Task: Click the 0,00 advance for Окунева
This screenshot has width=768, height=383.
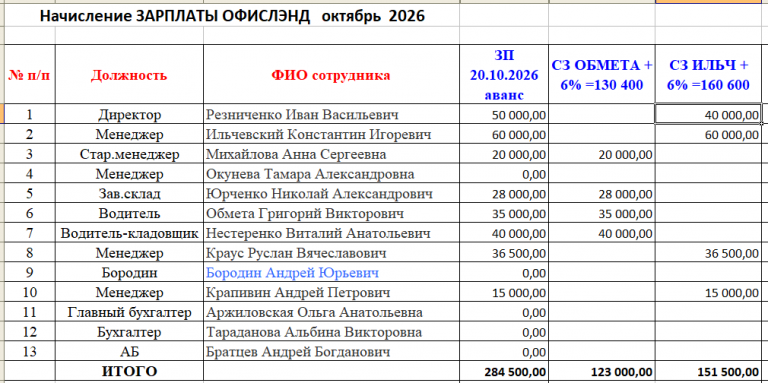Action: [x=504, y=174]
